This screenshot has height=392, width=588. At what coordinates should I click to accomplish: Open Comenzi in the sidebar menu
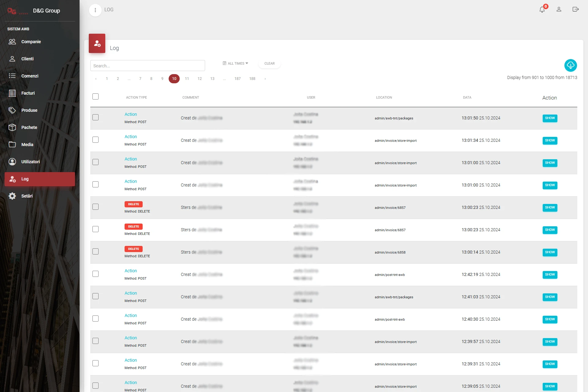point(30,76)
